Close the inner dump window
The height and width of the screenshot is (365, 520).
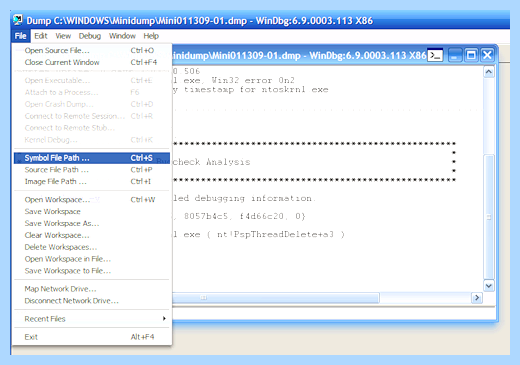487,55
